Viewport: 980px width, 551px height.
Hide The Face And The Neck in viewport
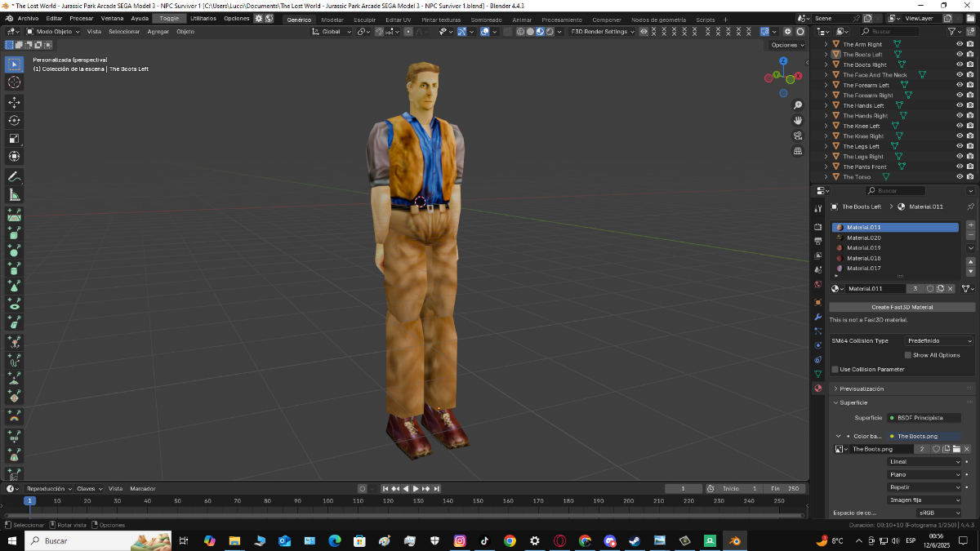[960, 75]
